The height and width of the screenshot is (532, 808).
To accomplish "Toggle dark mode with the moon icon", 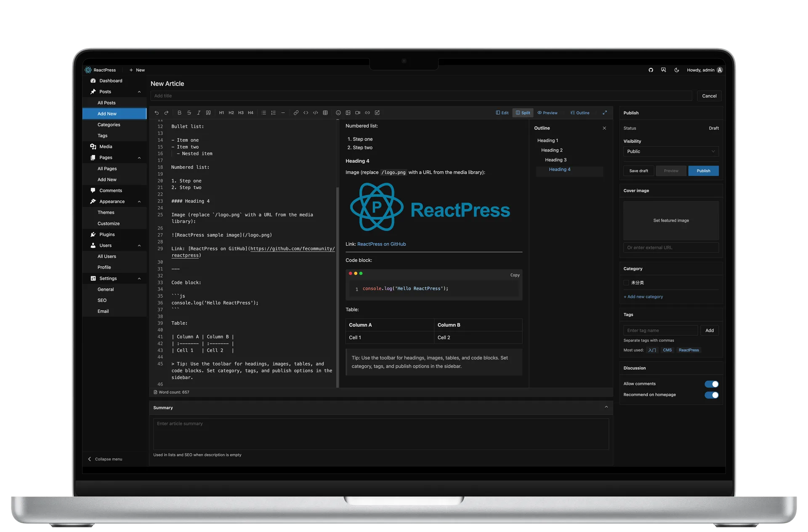I will tap(676, 70).
